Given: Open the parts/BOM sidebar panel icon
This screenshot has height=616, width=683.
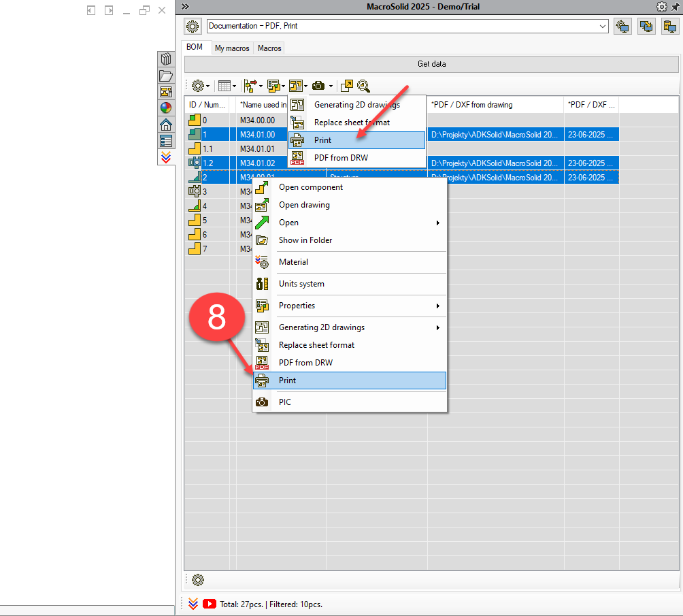Looking at the screenshot, I should [x=166, y=59].
